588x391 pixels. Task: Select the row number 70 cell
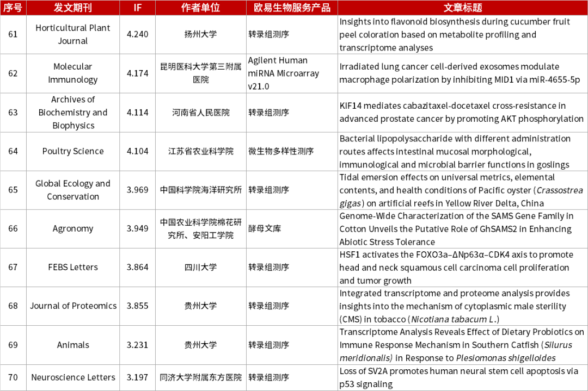tap(13, 377)
